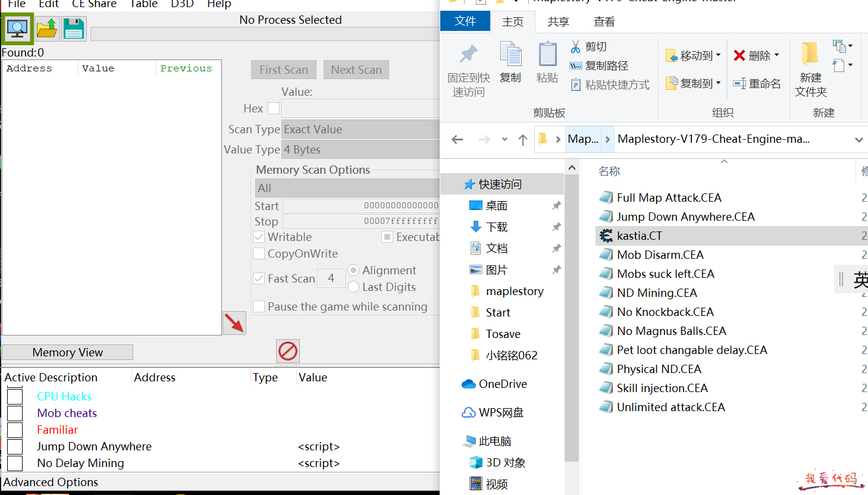Viewport: 868px width, 495px height.
Task: Toggle the Writable checkbox
Action: point(259,237)
